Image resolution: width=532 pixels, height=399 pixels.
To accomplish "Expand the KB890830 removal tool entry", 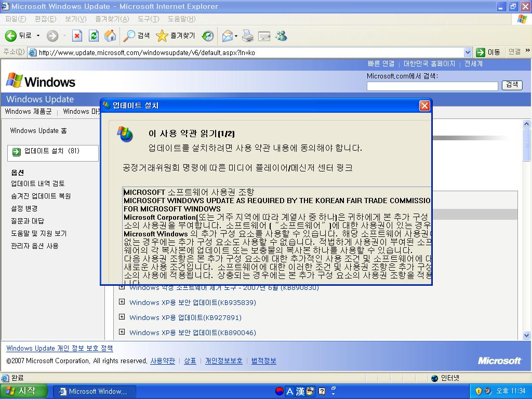I will (122, 287).
